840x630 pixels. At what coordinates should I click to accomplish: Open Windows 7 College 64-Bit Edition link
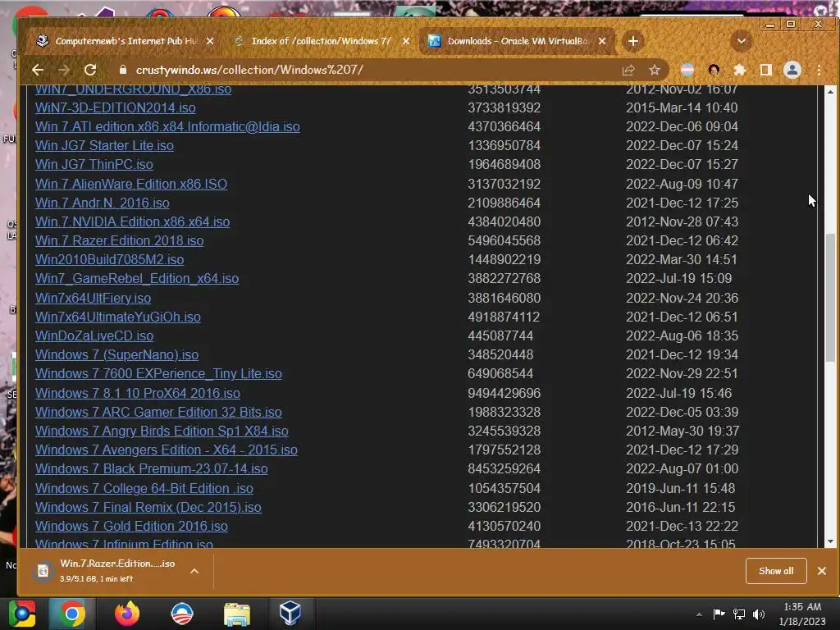coord(144,489)
